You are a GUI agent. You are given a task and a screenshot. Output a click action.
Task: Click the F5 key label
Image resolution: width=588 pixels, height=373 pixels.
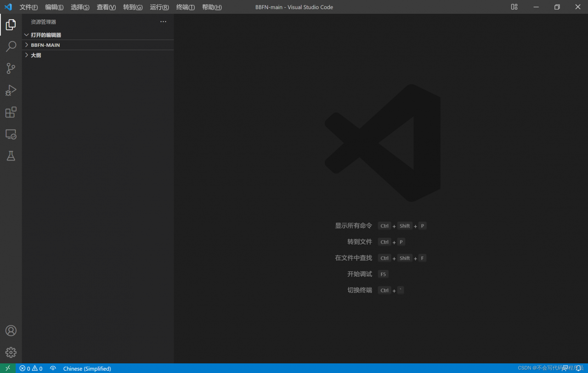click(x=383, y=274)
